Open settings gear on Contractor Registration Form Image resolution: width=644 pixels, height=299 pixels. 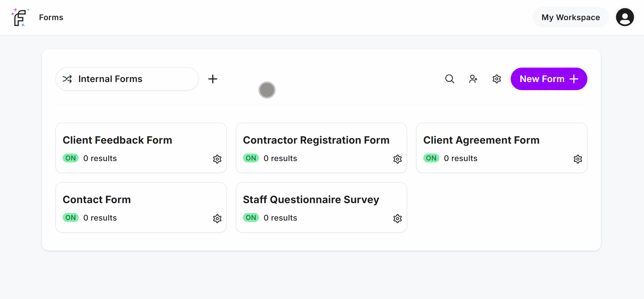coord(398,159)
